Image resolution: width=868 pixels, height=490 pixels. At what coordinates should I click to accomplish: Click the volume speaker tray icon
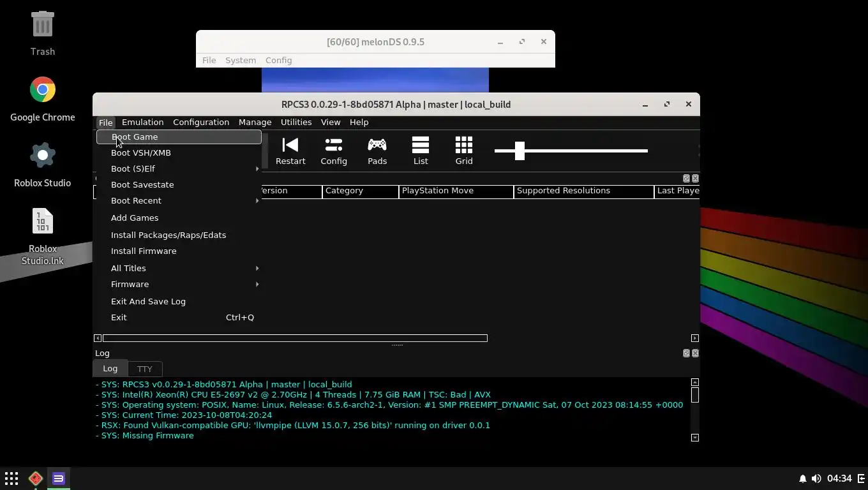click(816, 479)
